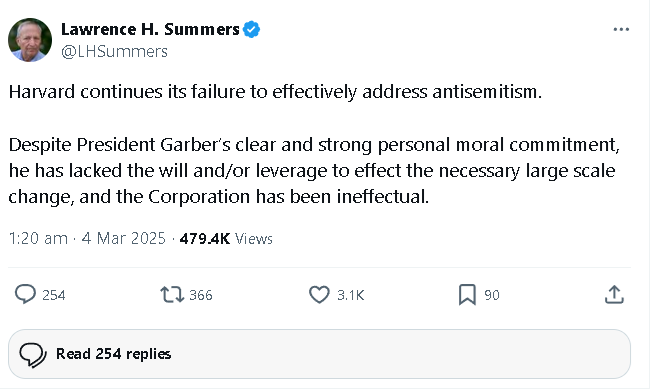Click the 254 reply count
The width and height of the screenshot is (653, 389).
54,295
